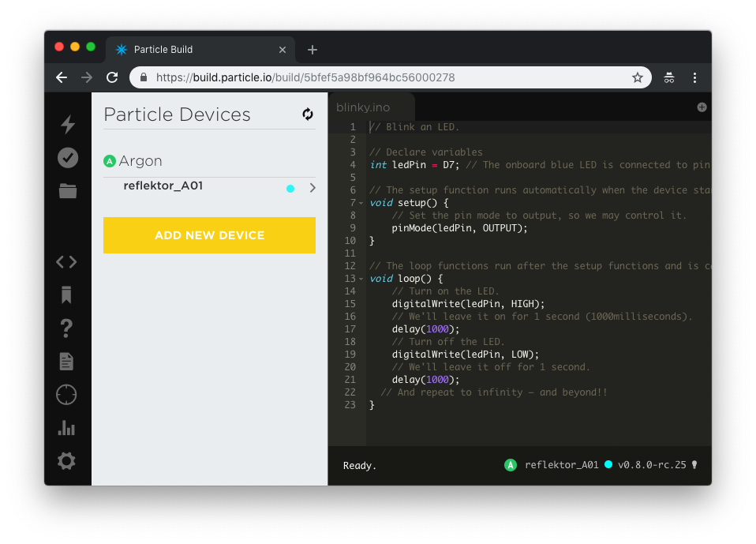Screen dimensions: 756x544
Task: Open the Settings gear icon
Action: click(66, 461)
